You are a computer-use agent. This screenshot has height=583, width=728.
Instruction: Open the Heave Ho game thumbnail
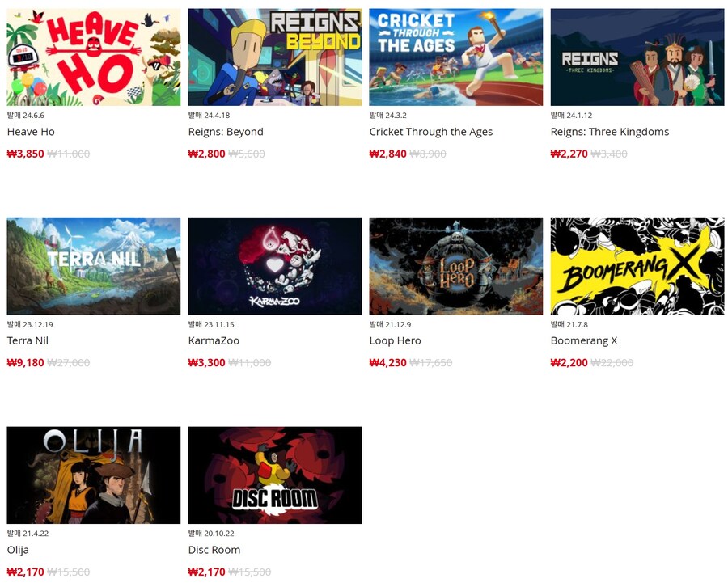tap(93, 57)
